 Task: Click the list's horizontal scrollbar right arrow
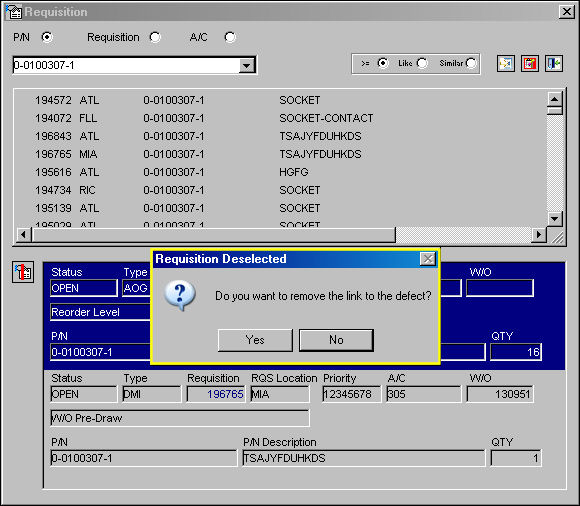coord(539,235)
